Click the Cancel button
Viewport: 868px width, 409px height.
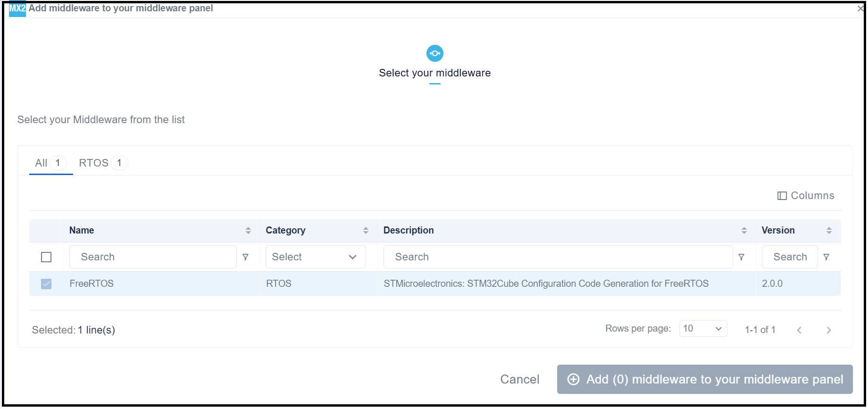click(x=519, y=379)
